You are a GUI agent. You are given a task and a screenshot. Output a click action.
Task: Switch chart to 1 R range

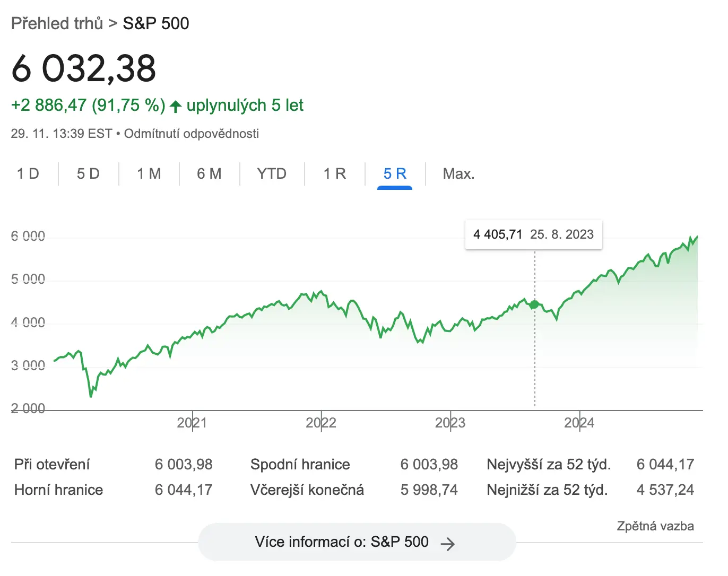pyautogui.click(x=335, y=174)
